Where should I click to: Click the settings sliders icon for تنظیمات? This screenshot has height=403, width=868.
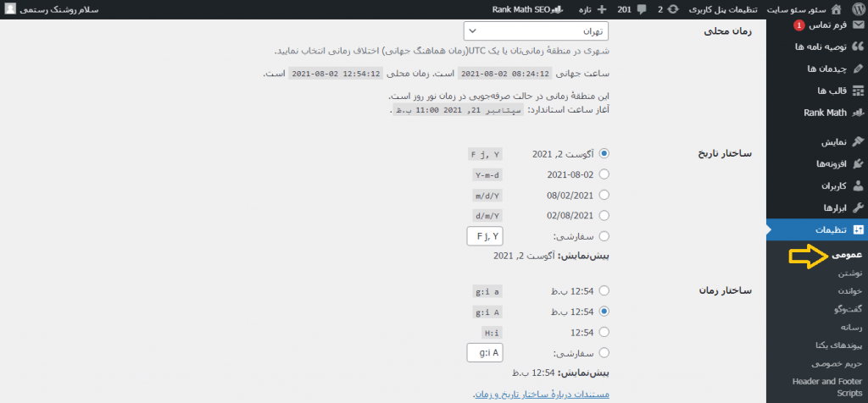(858, 230)
